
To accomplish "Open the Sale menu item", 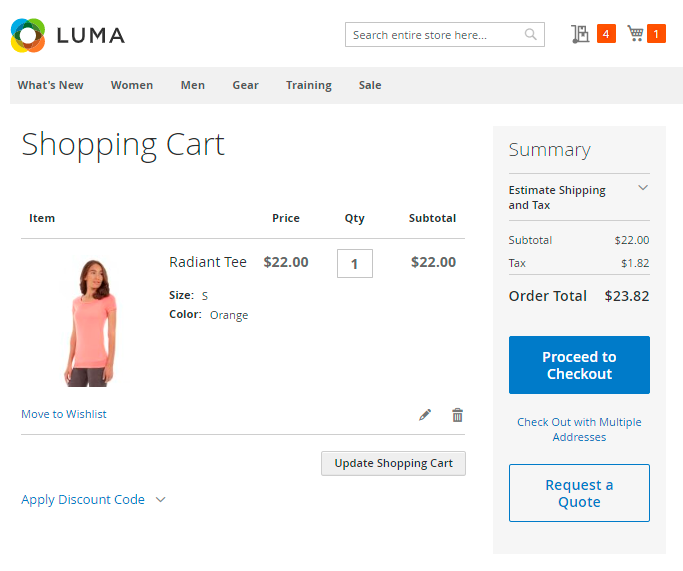I will point(370,85).
